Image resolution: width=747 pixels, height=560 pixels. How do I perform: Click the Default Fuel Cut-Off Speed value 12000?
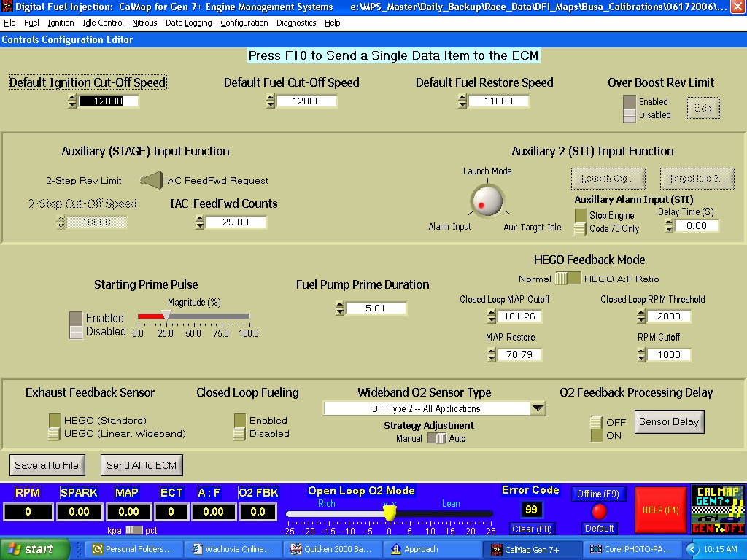[307, 101]
